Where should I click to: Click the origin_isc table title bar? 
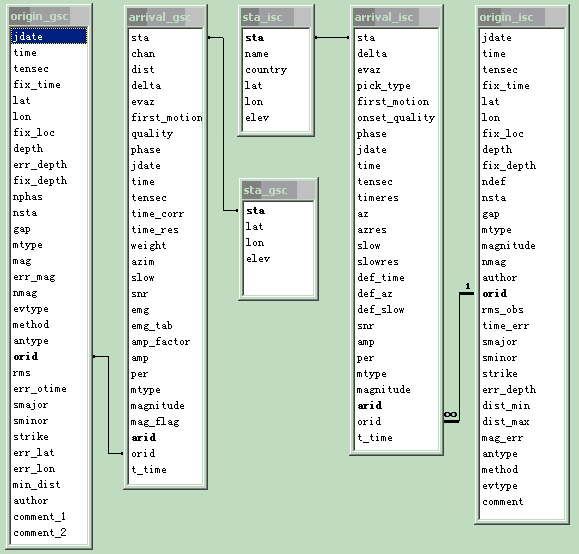click(522, 17)
